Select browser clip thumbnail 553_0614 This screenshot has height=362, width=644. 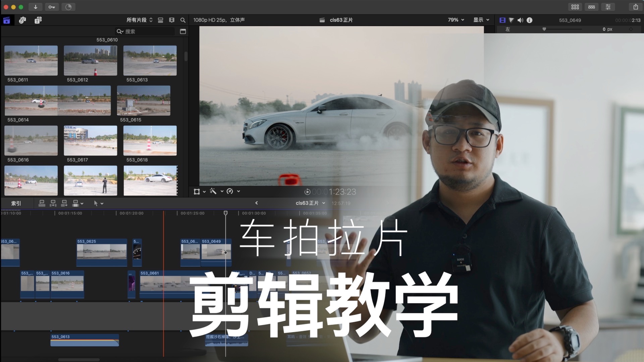pos(58,101)
